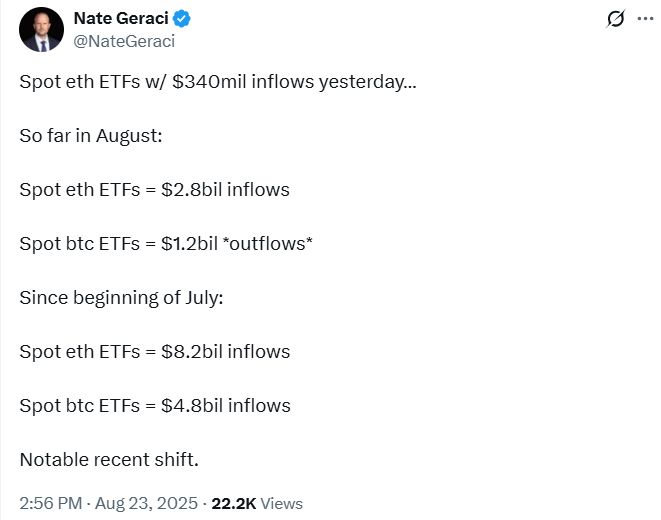The image size is (661, 520).
Task: Click the 'So far in August:' line
Action: point(91,136)
